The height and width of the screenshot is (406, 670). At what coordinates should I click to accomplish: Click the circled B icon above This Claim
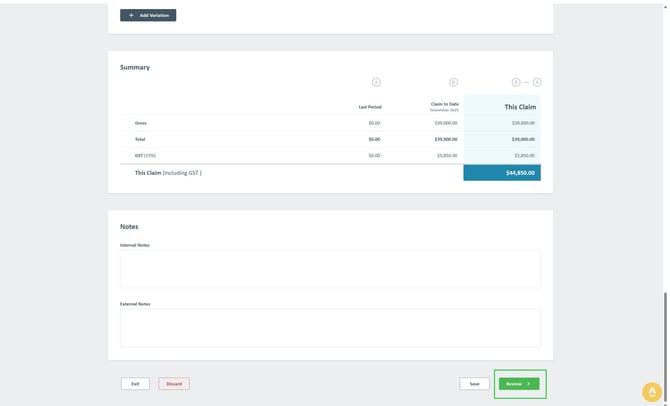(516, 82)
